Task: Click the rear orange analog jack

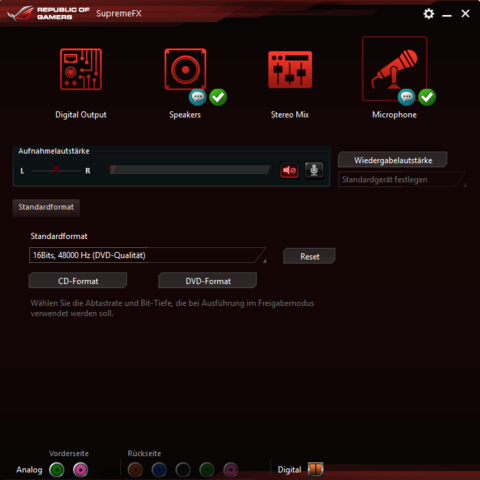Action: point(135,470)
